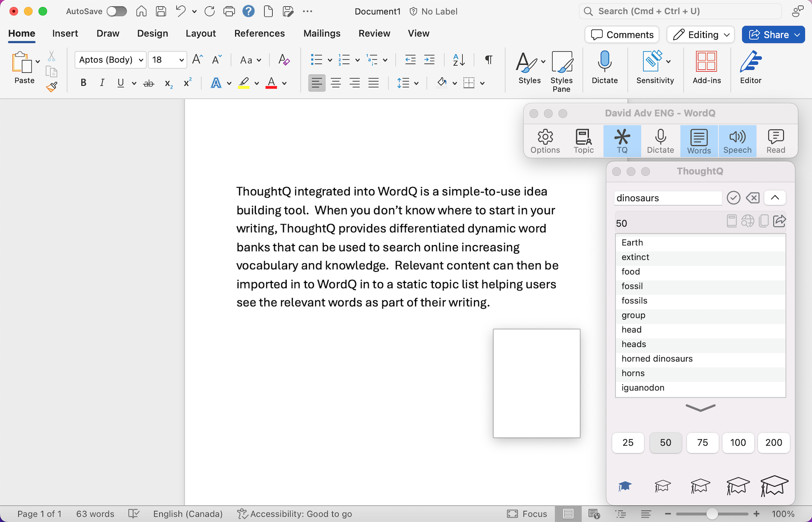The width and height of the screenshot is (812, 522).
Task: Apply red font color
Action: click(x=271, y=83)
